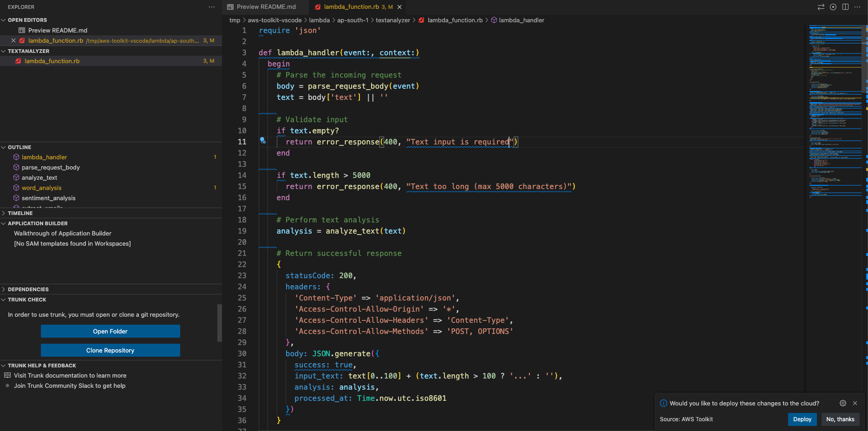Collapse the Application Builder section
This screenshot has width=868, height=431.
pos(4,223)
